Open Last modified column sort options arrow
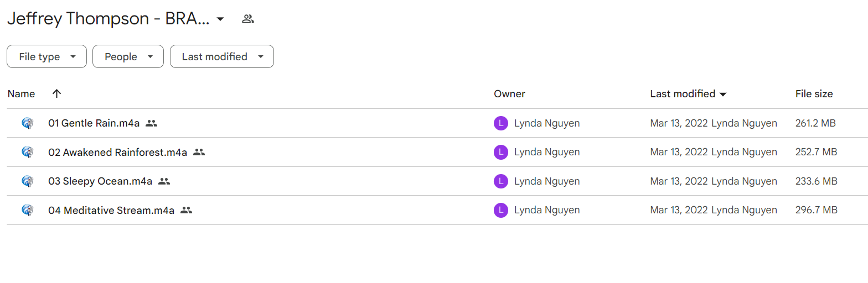 tap(723, 95)
